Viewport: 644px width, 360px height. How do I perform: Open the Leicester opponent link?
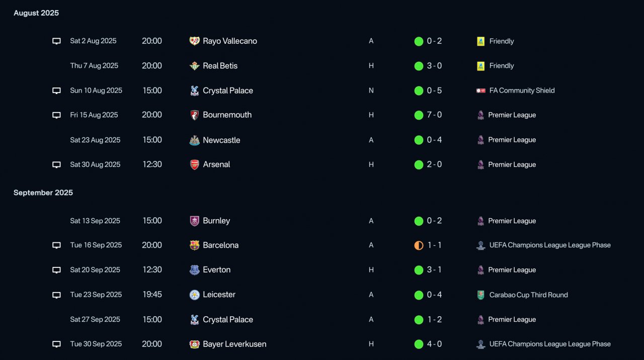[219, 295]
